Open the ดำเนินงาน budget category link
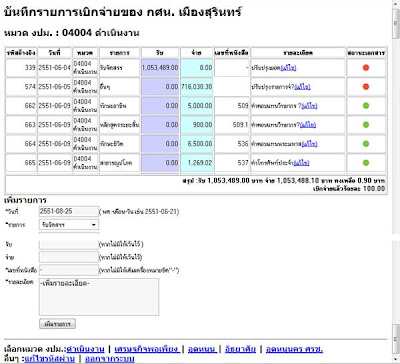This screenshot has height=364, width=400. (x=86, y=349)
